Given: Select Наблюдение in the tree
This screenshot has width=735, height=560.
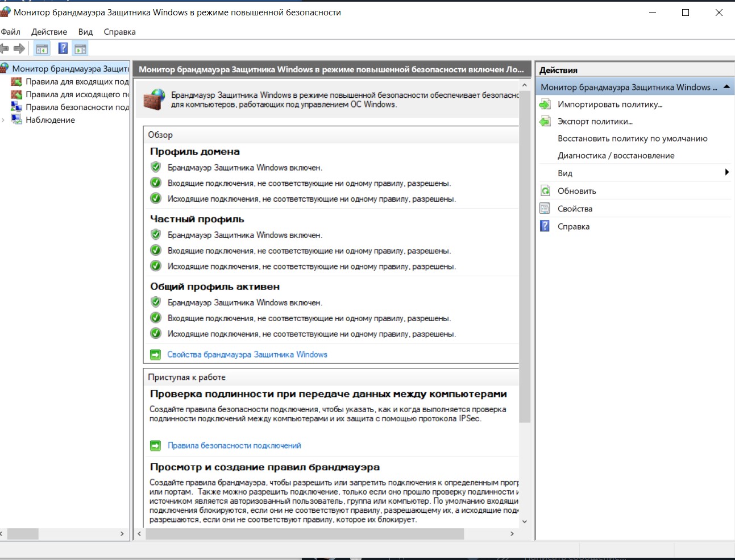Looking at the screenshot, I should [x=50, y=120].
